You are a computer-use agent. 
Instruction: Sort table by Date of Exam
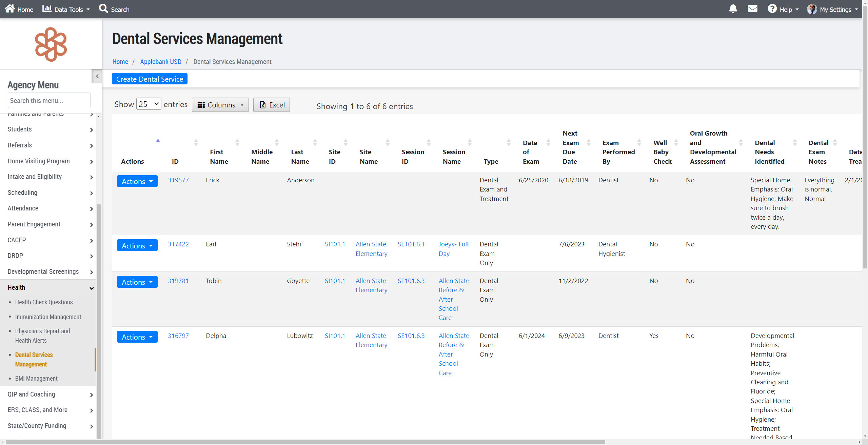pyautogui.click(x=548, y=142)
